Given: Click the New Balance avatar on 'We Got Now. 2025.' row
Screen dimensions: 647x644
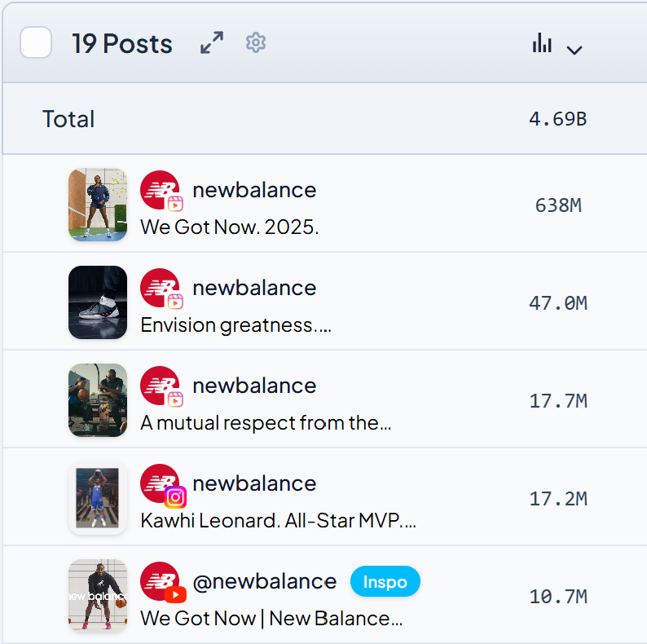Looking at the screenshot, I should click(x=160, y=190).
